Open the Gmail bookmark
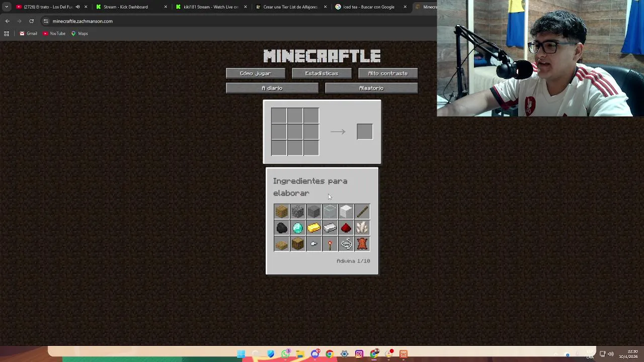Viewport: 644px width, 362px height. pos(28,34)
